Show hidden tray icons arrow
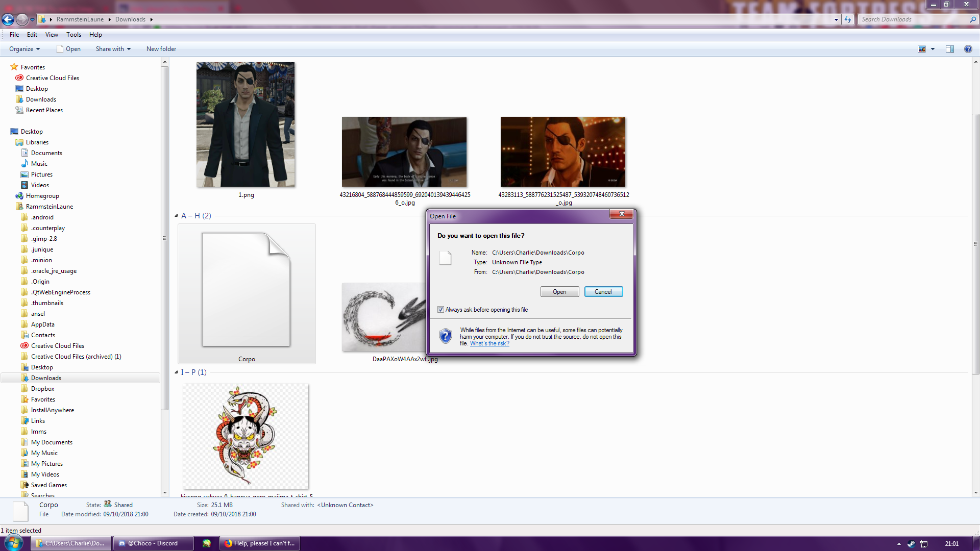980x551 pixels. point(899,544)
